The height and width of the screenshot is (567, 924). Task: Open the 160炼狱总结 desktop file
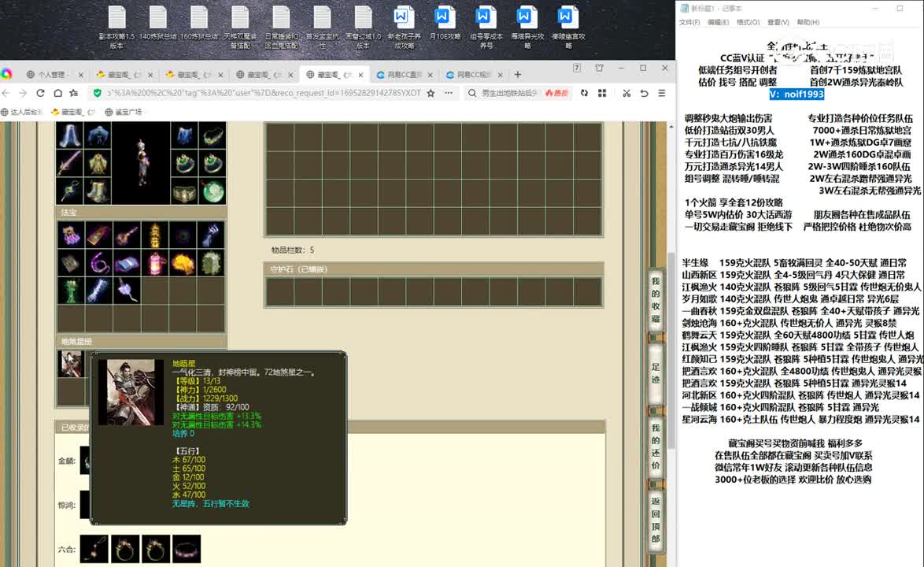tap(198, 24)
